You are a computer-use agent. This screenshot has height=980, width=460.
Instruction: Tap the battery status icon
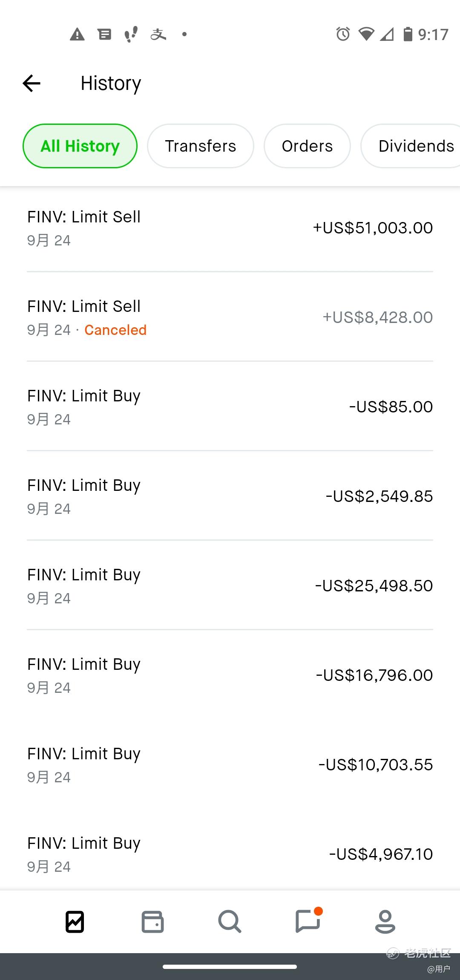[408, 34]
